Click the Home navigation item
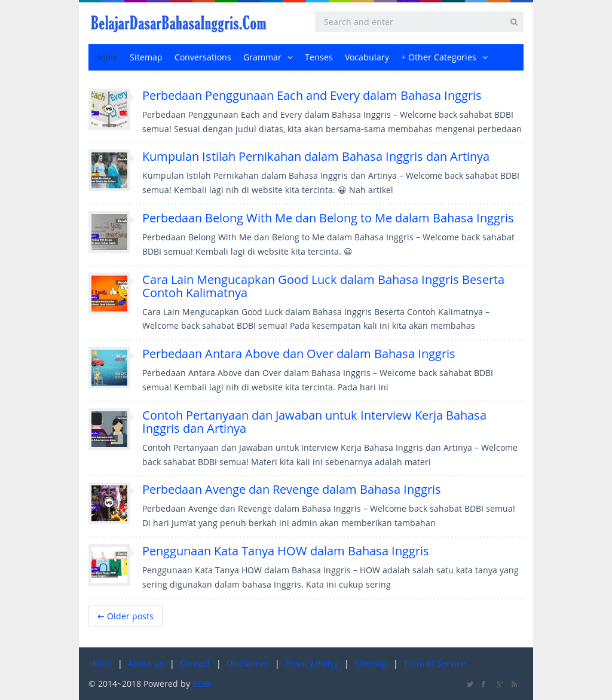The image size is (612, 700). click(x=106, y=57)
